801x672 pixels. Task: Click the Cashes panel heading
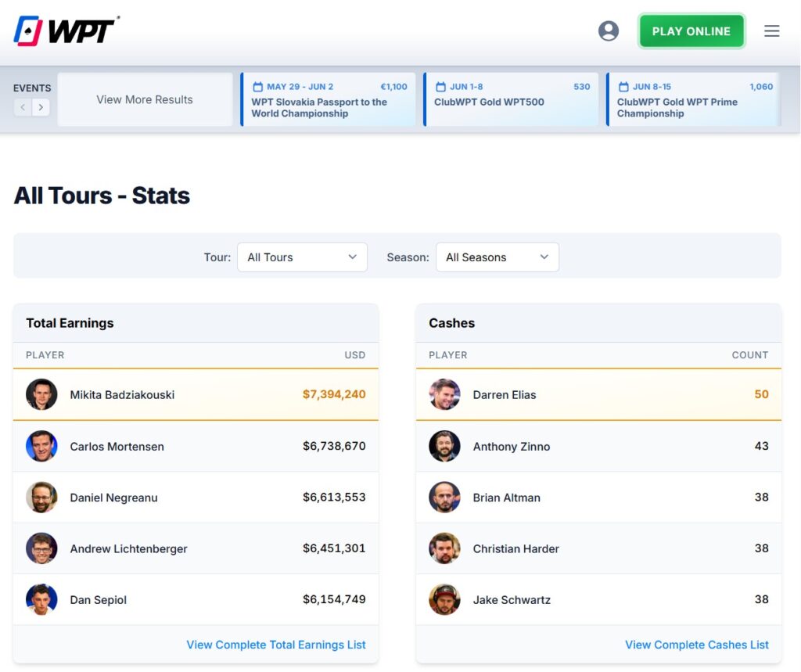pos(451,323)
